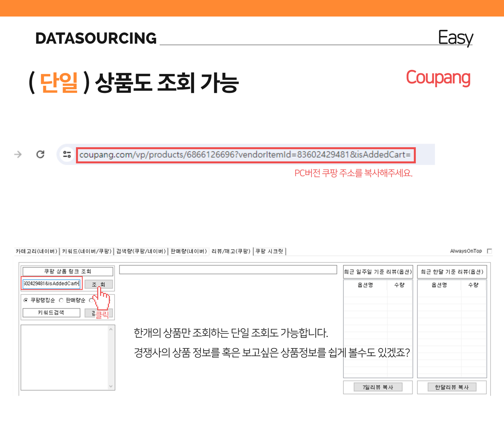Select the 쿠팡 시크릿 tab
Image resolution: width=504 pixels, height=433 pixels.
tap(269, 251)
